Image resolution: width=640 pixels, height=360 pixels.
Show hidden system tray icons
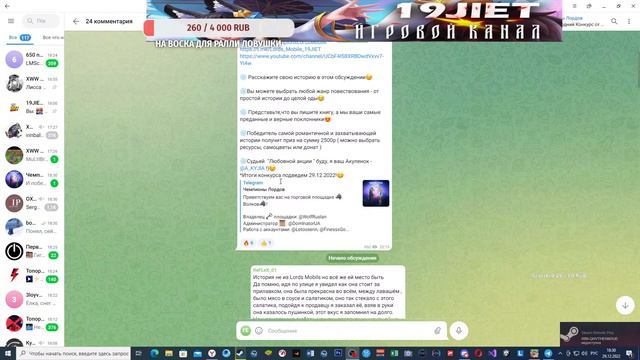560,353
